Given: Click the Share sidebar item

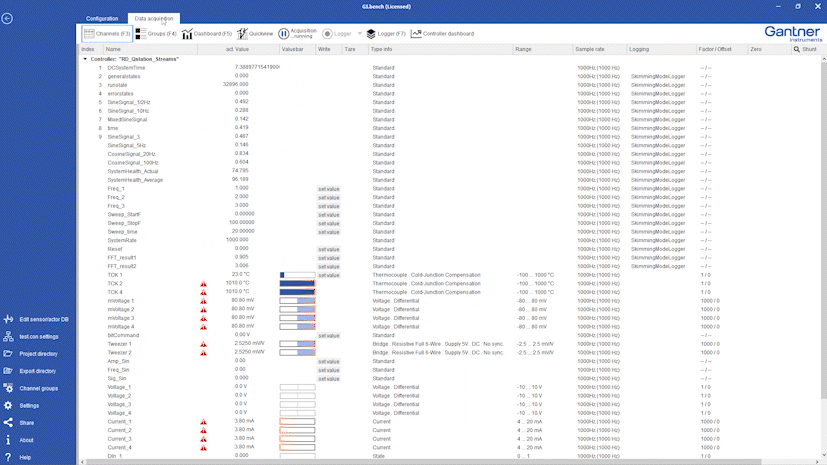Looking at the screenshot, I should [x=19, y=423].
